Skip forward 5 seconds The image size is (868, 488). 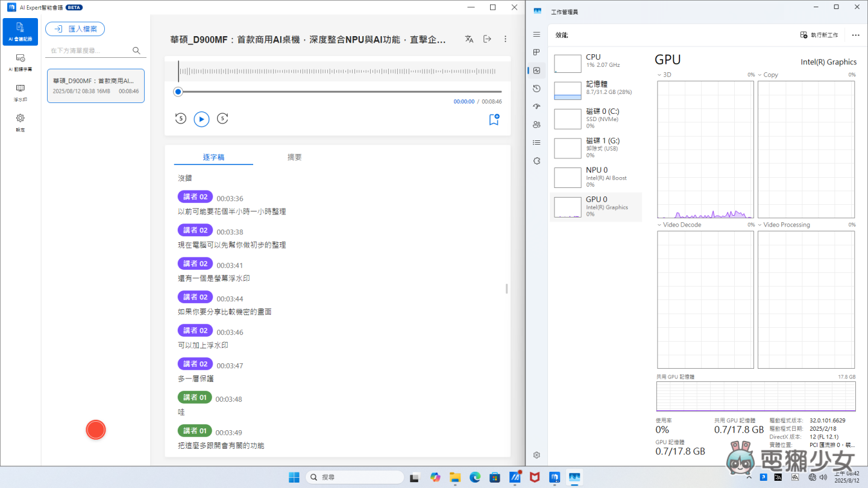[222, 119]
